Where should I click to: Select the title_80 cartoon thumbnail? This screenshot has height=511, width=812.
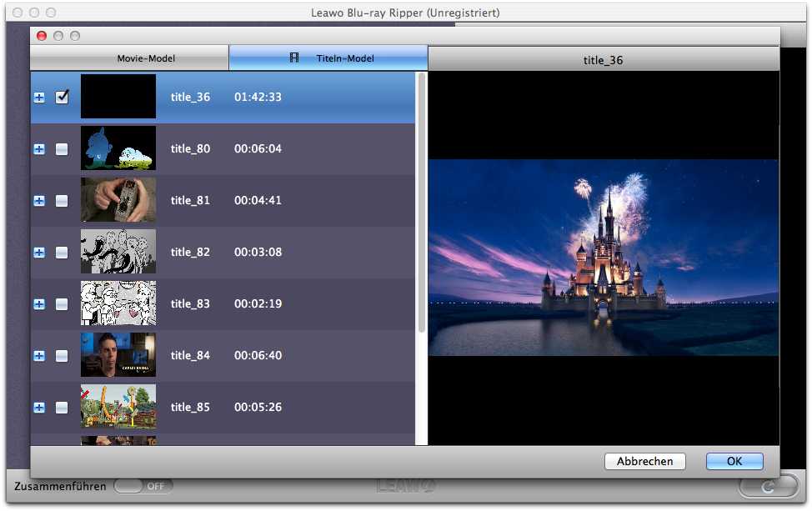(x=118, y=148)
